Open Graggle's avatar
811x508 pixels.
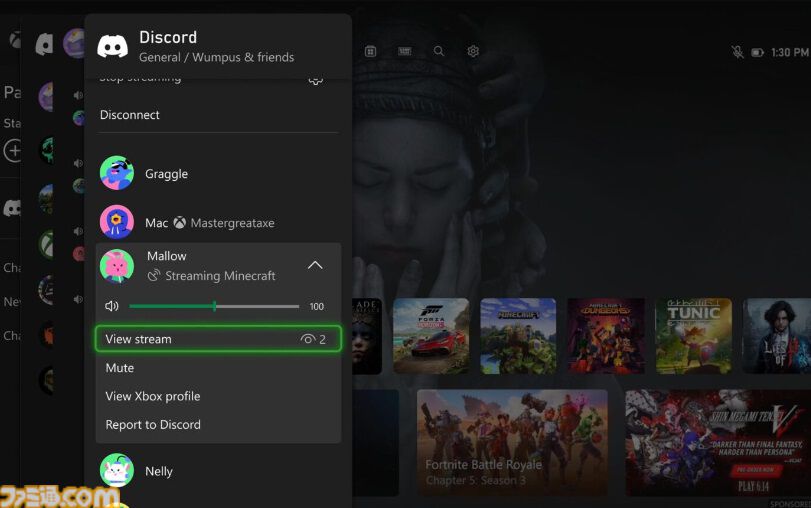(117, 173)
